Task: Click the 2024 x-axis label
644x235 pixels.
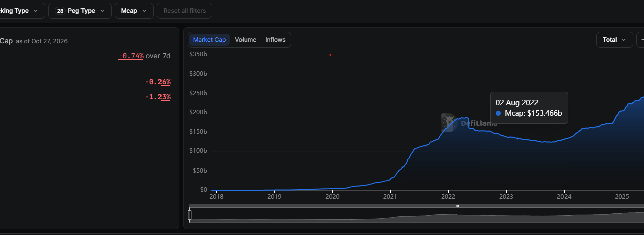Action: click(564, 197)
